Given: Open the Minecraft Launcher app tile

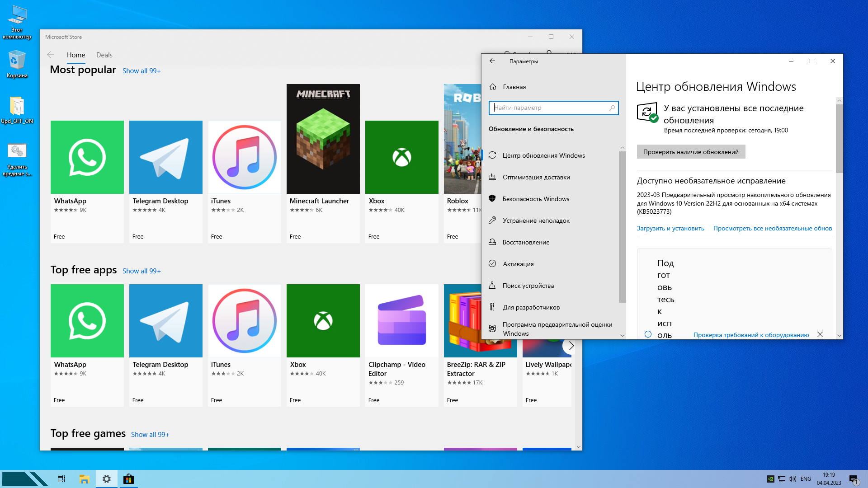Looking at the screenshot, I should [x=323, y=139].
